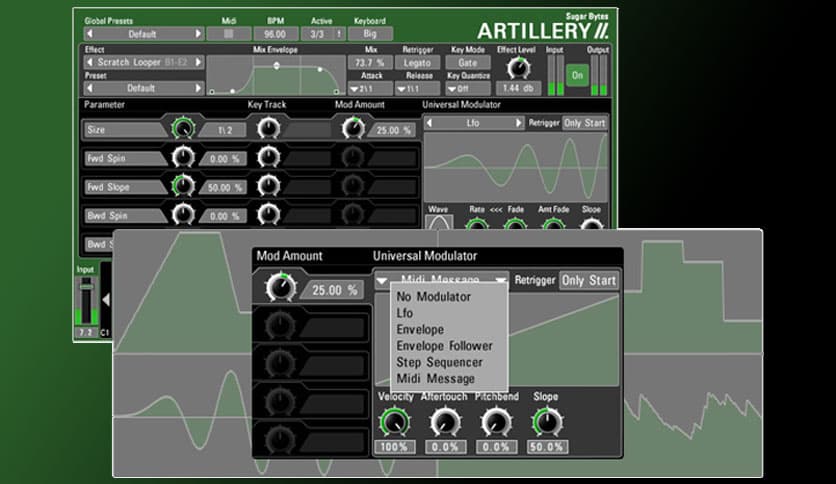This screenshot has width=836, height=484.
Task: Click the Velocity 100% value field
Action: click(x=395, y=447)
